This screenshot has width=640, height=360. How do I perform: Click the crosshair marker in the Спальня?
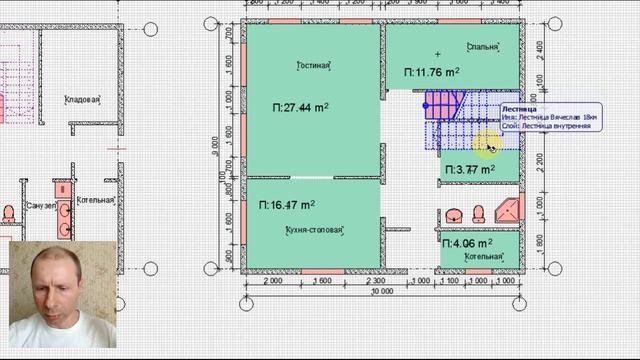point(438,54)
